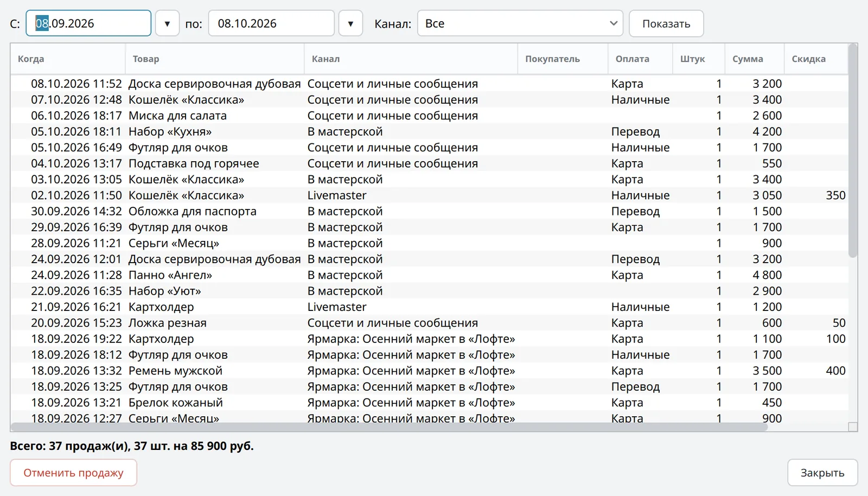Sort by the Товар column header

215,59
